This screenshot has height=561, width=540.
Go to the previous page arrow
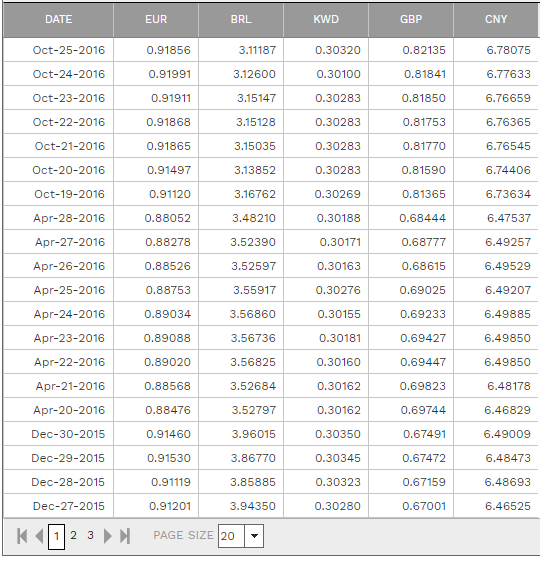pos(39,536)
